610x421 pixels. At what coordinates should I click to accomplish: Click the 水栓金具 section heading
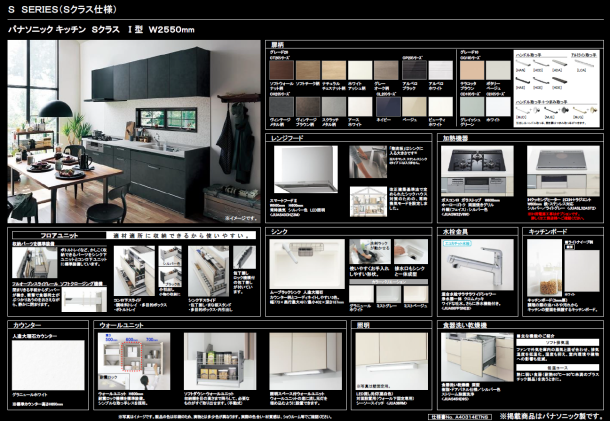coord(455,232)
